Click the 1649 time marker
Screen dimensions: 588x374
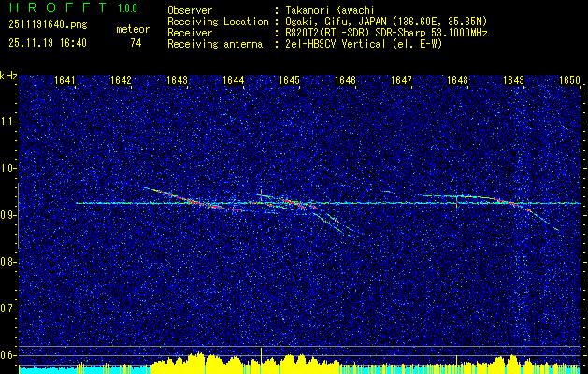(513, 80)
